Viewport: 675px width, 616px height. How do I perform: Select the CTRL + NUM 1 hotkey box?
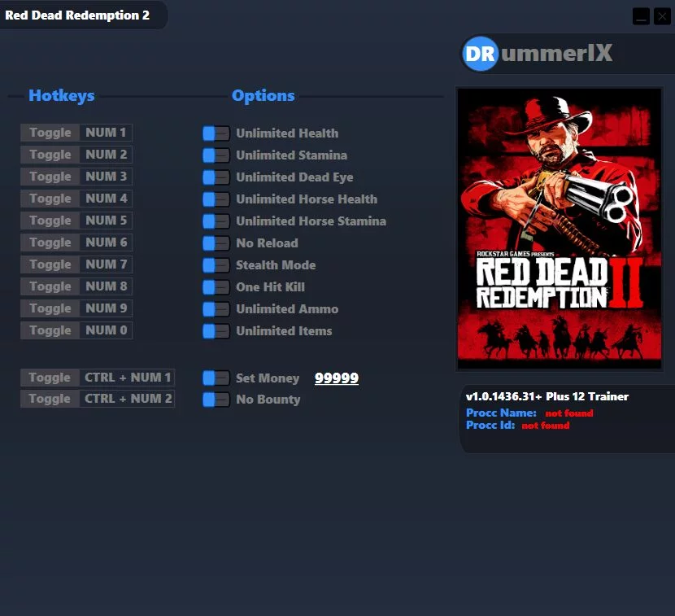(128, 378)
